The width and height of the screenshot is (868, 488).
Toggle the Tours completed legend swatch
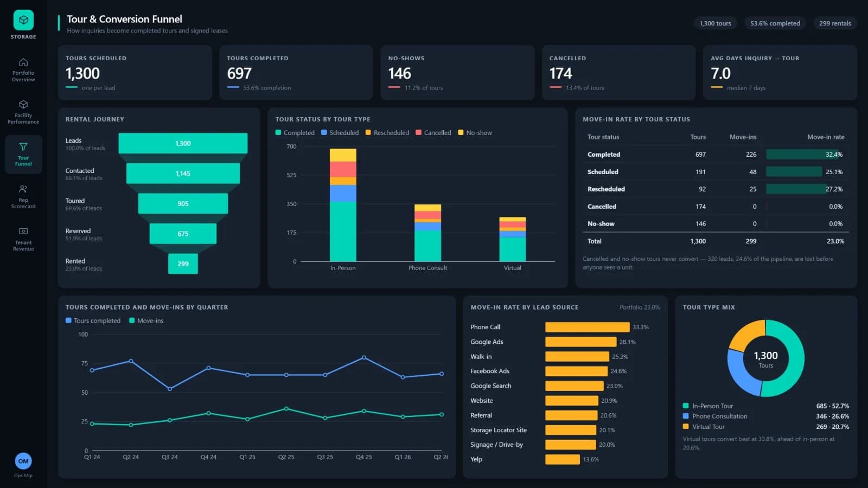click(x=68, y=320)
